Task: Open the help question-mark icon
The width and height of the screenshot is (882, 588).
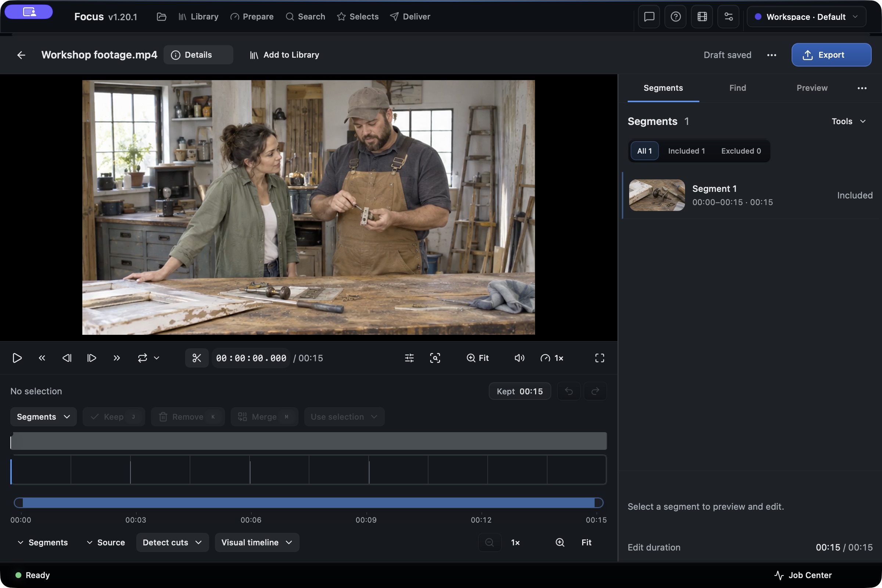Action: point(675,17)
